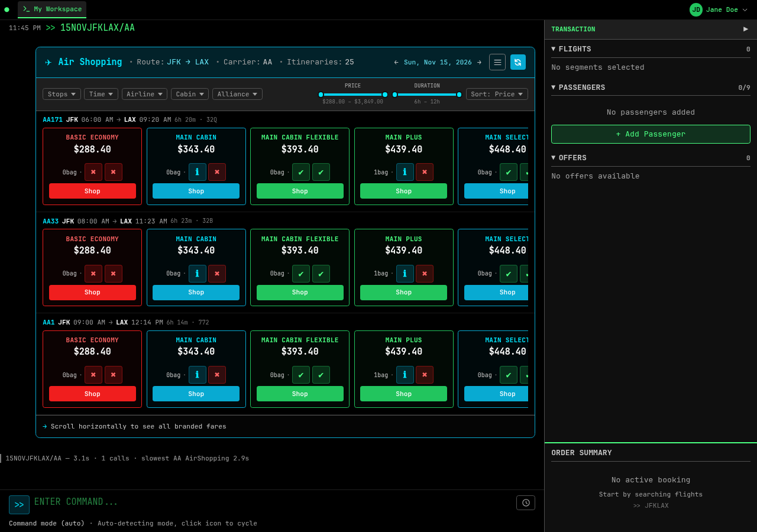Click the refresh icon in Air Shopping header
The height and width of the screenshot is (532, 757).
coord(518,62)
